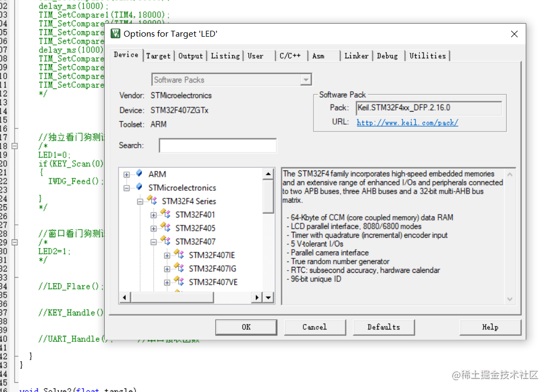The height and width of the screenshot is (392, 550).
Task: Click the Pack name text field
Action: (429, 108)
